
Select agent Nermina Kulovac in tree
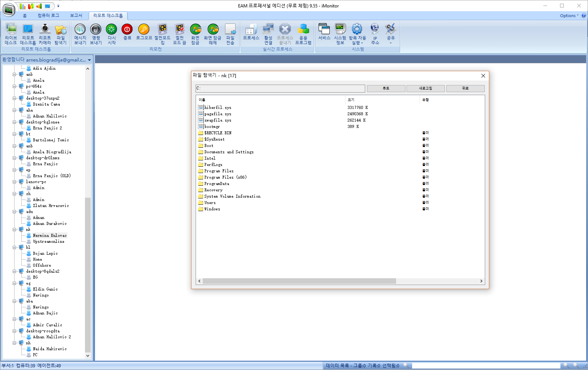[50, 235]
